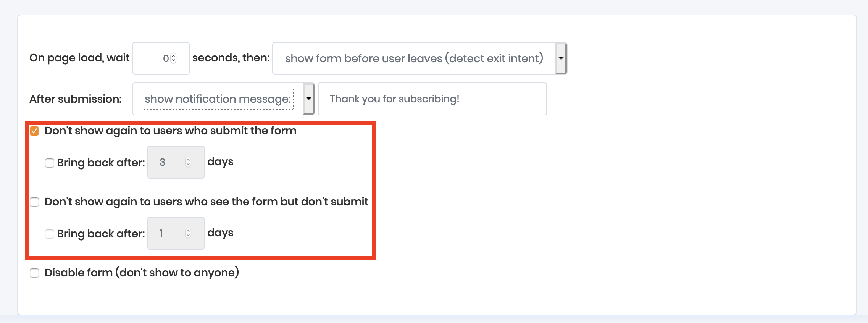This screenshot has width=868, height=323.
Task: Click the stepper arrows in the 3 days field
Action: [188, 162]
